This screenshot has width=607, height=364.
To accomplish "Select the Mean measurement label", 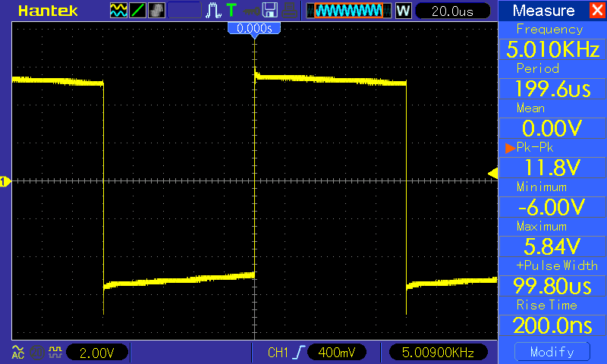I will point(530,108).
